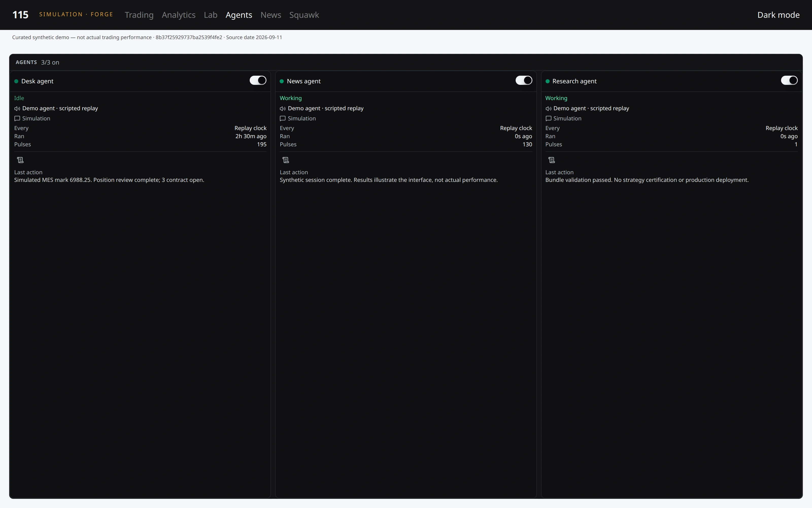Click the chat bubble icon in Desk agent card
The image size is (812, 508).
17,119
